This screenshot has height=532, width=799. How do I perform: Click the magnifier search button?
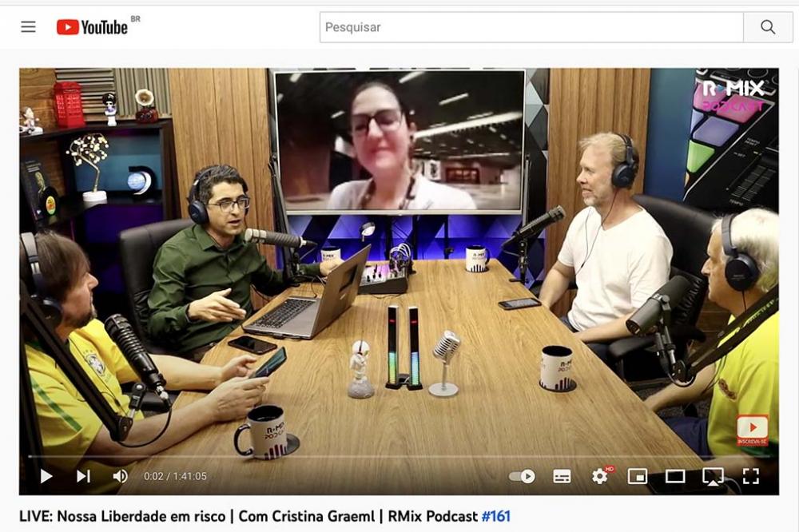coord(767,27)
